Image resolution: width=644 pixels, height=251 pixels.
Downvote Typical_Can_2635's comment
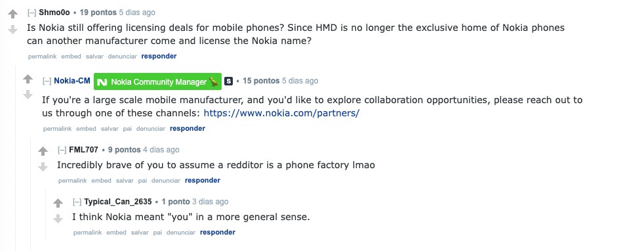[x=58, y=219]
